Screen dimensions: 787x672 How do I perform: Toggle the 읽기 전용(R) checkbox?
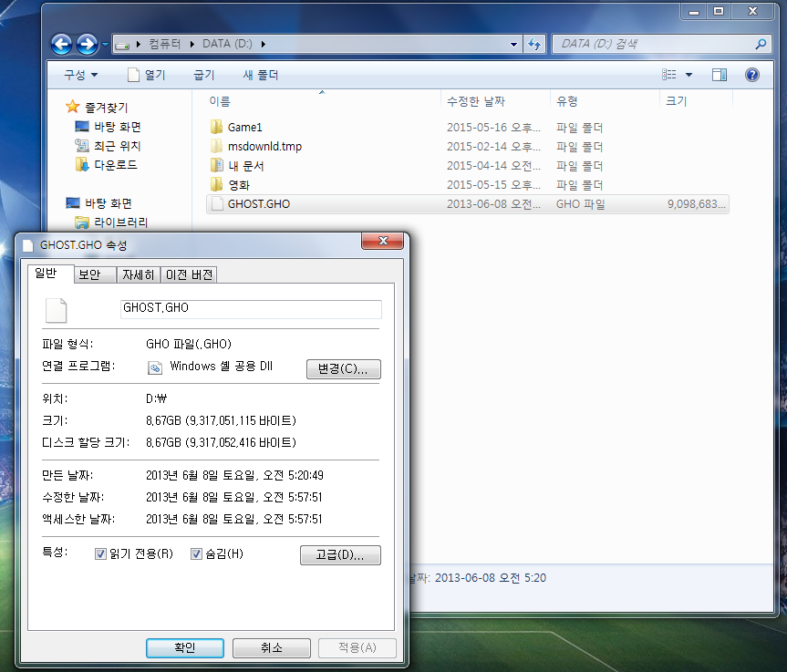[100, 553]
